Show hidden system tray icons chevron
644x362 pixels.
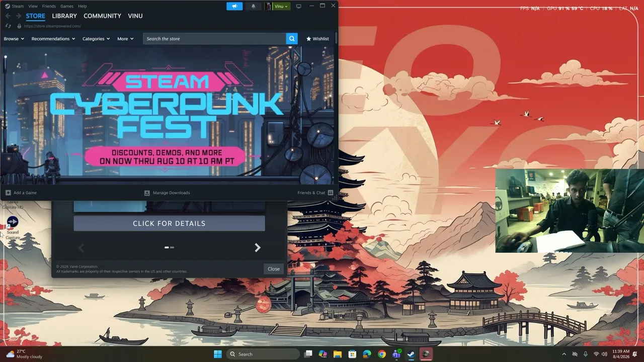click(x=564, y=354)
